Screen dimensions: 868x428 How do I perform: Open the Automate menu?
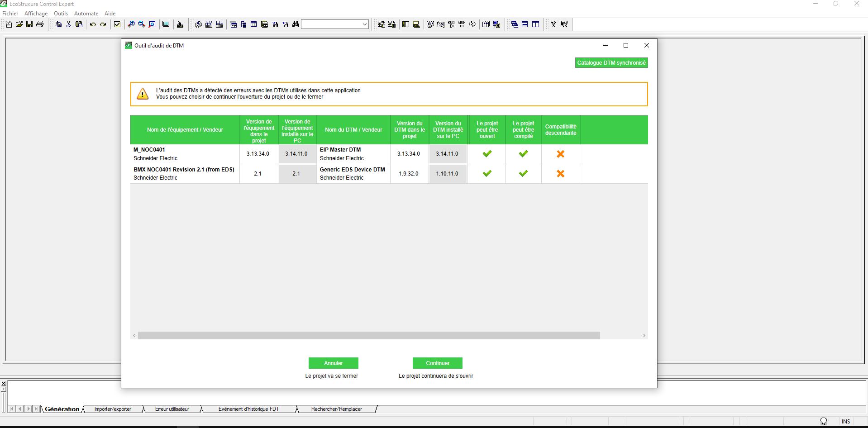pos(86,14)
